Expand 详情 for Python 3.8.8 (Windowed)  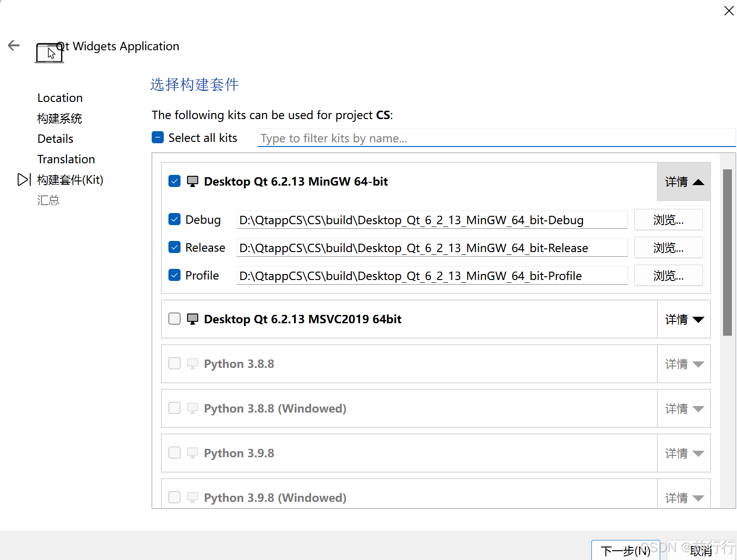pyautogui.click(x=684, y=408)
